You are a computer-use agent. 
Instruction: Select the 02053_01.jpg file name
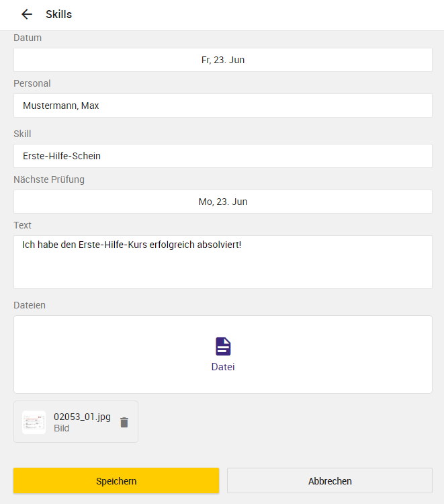(x=82, y=417)
